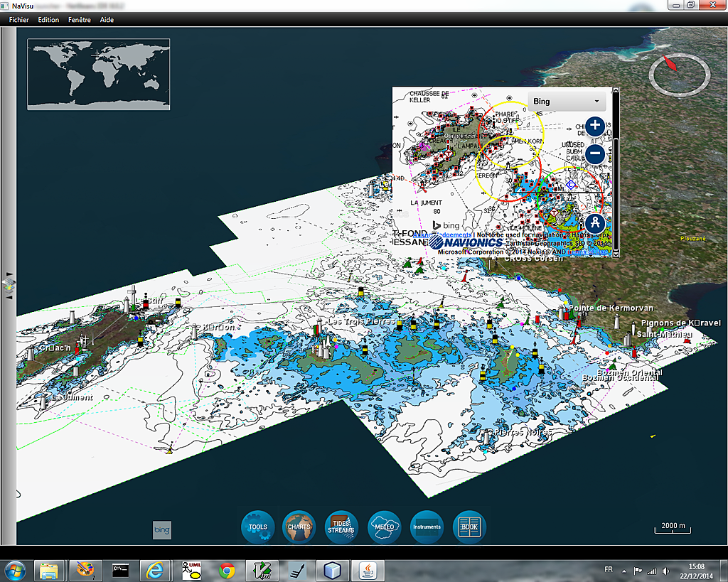Click the chart panel scrollbar down arrow
This screenshot has height=582, width=728.
tap(616, 254)
